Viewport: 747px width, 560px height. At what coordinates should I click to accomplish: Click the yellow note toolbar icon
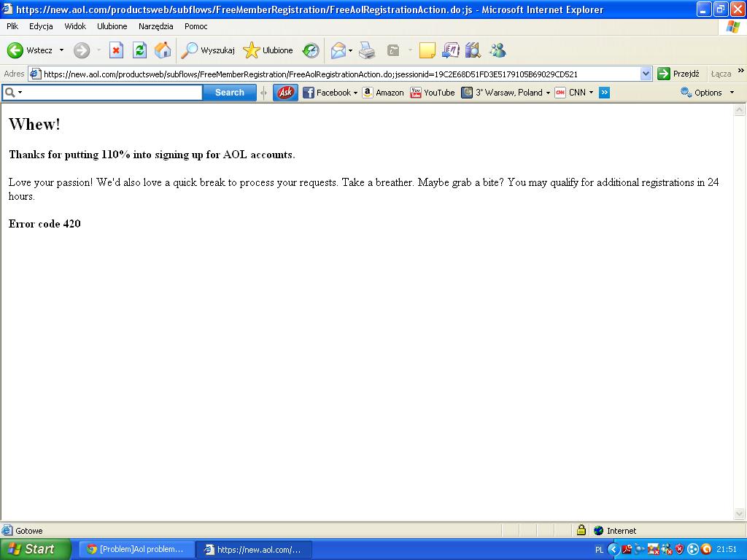(427, 50)
